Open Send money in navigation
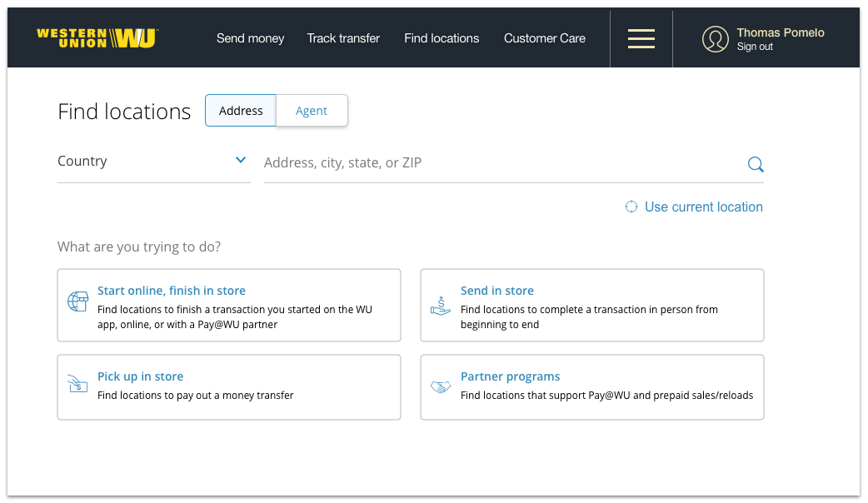 click(x=250, y=38)
